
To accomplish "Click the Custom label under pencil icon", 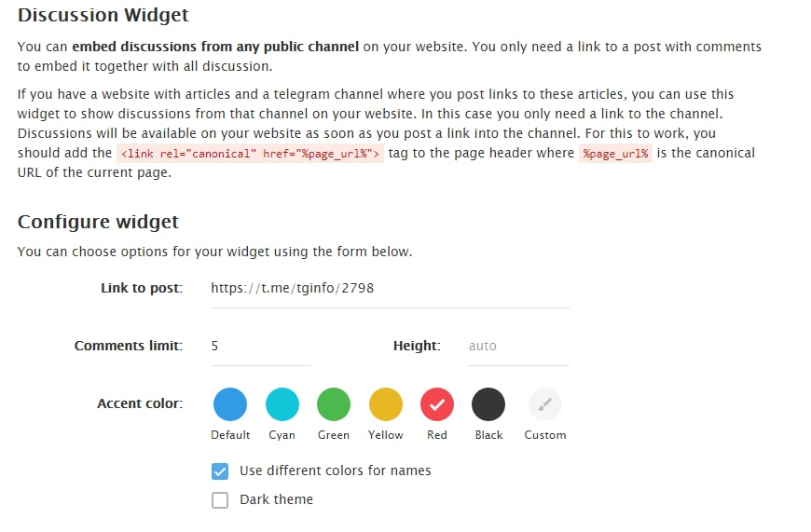I will pos(545,435).
